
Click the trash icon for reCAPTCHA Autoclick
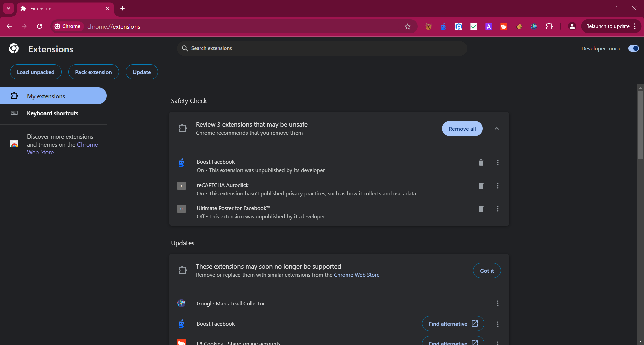481,186
